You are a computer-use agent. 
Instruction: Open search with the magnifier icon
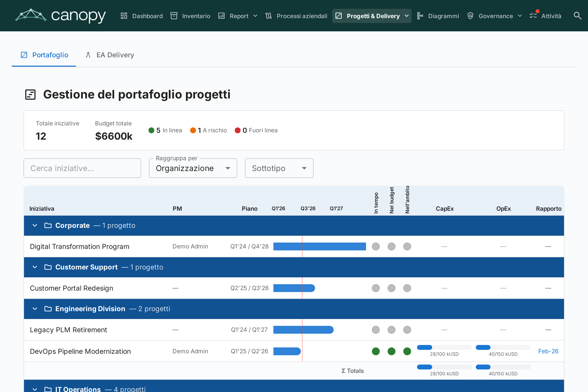point(577,16)
